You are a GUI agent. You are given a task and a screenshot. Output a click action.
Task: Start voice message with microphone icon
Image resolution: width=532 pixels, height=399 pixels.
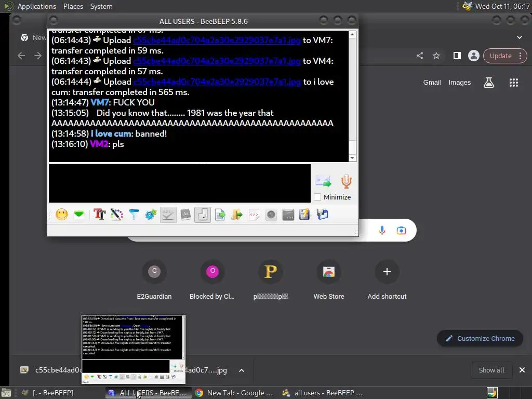pyautogui.click(x=346, y=181)
